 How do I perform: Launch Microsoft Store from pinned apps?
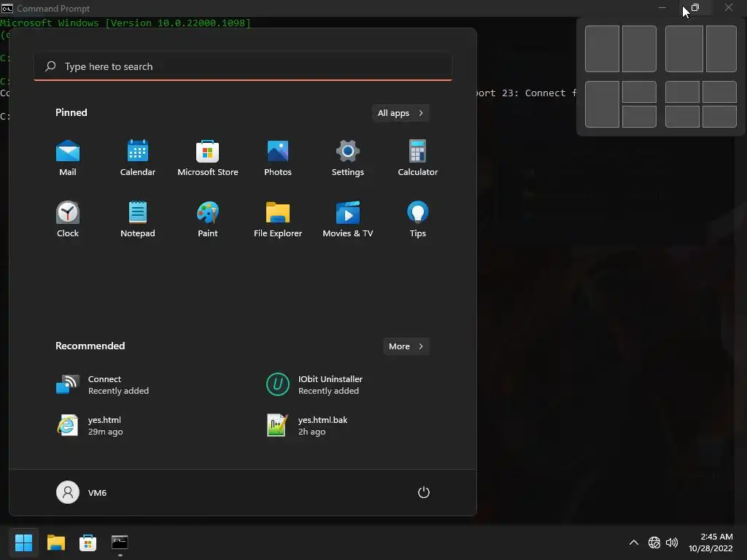click(x=208, y=158)
